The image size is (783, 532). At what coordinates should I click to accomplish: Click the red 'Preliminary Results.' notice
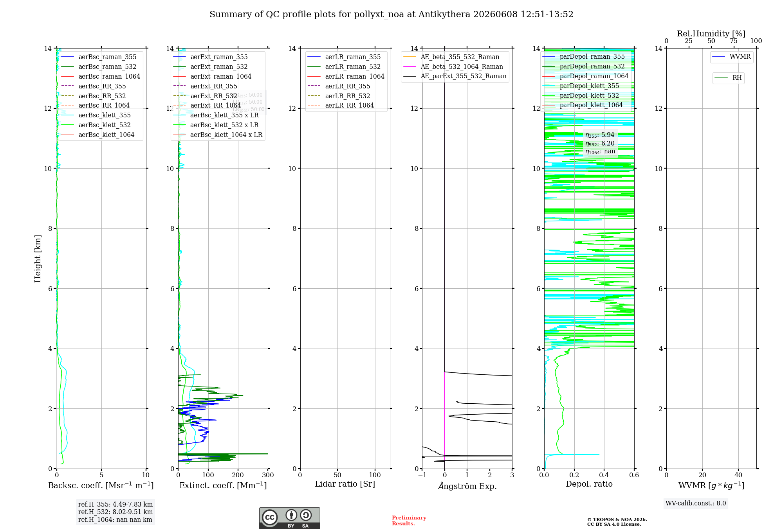[409, 521]
